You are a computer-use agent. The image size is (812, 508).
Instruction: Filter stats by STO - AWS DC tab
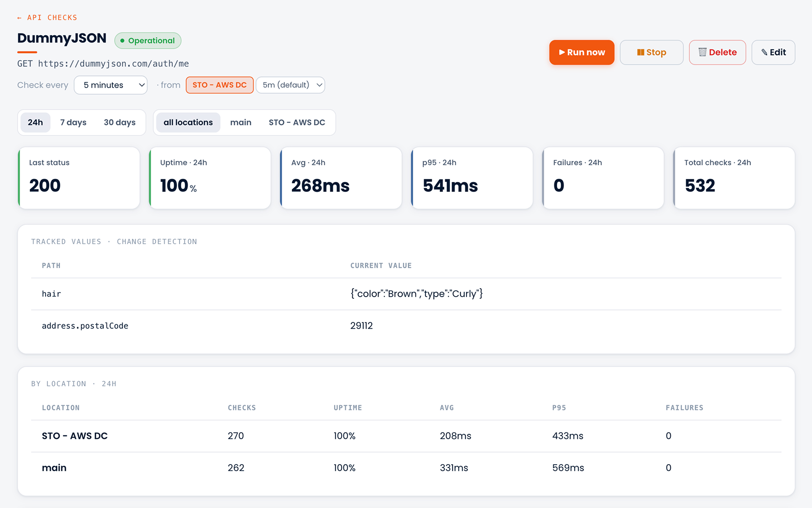coord(297,122)
